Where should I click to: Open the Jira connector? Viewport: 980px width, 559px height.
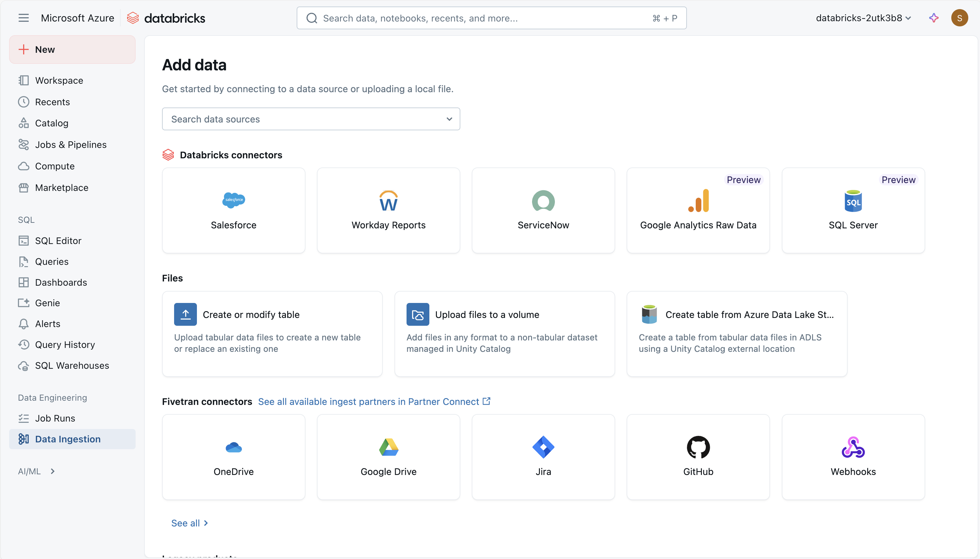(543, 457)
